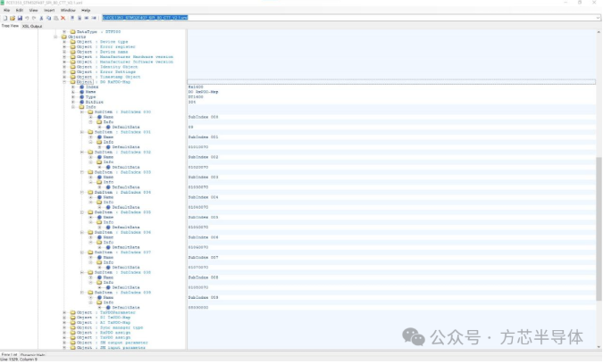Click the 'SubIndex 006' value in right pane
This screenshot has width=603, height=364.
(203, 237)
